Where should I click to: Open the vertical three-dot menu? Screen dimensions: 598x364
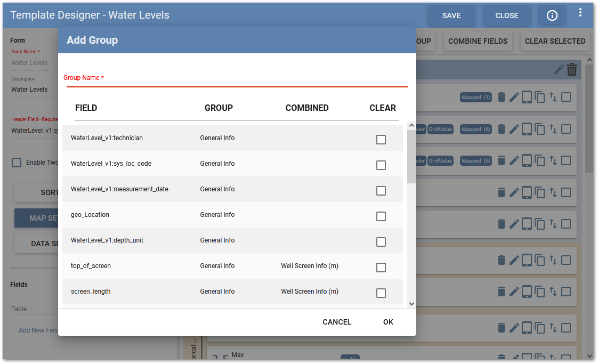pyautogui.click(x=580, y=13)
